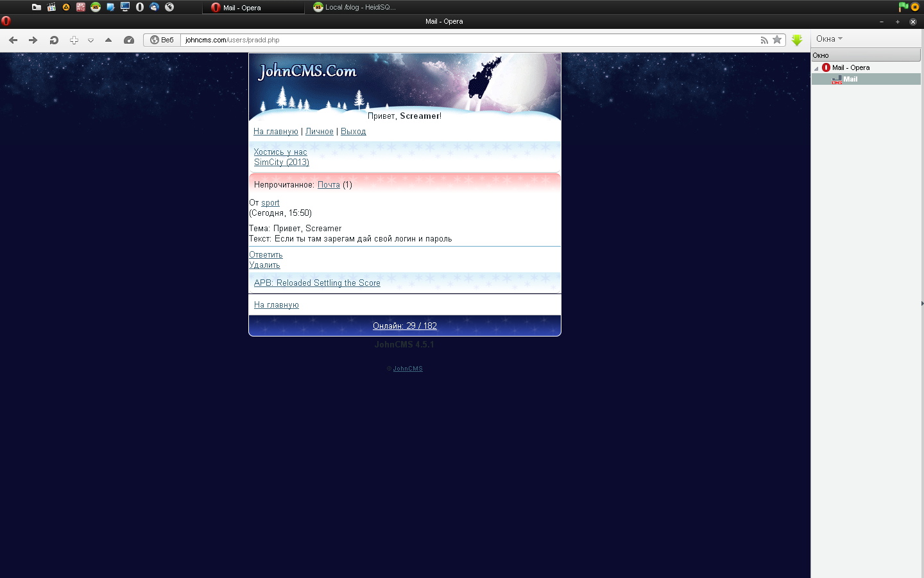
Task: Bookmark page with the star icon
Action: 777,40
